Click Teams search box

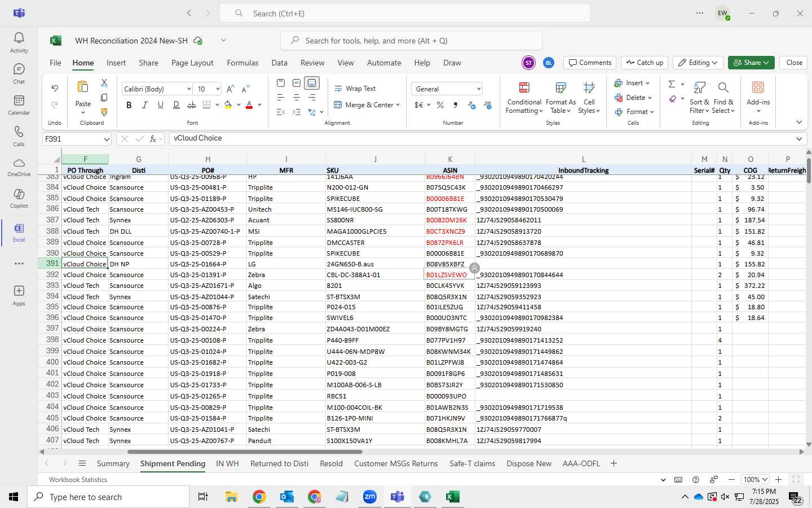click(x=405, y=13)
